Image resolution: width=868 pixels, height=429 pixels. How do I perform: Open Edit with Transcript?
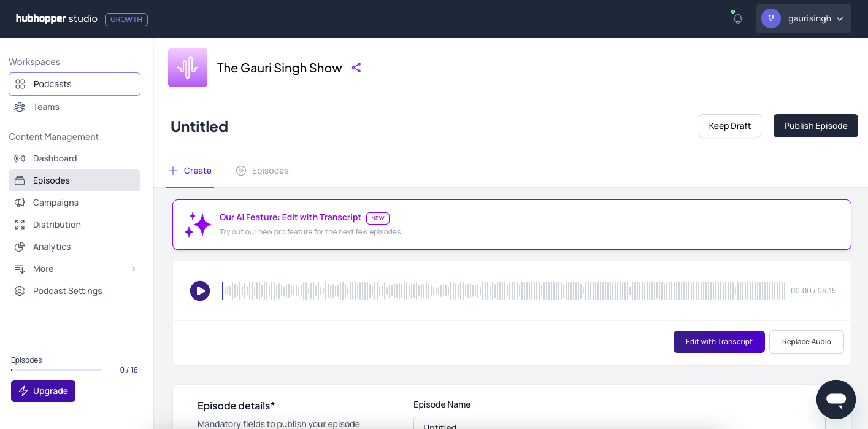click(x=719, y=341)
